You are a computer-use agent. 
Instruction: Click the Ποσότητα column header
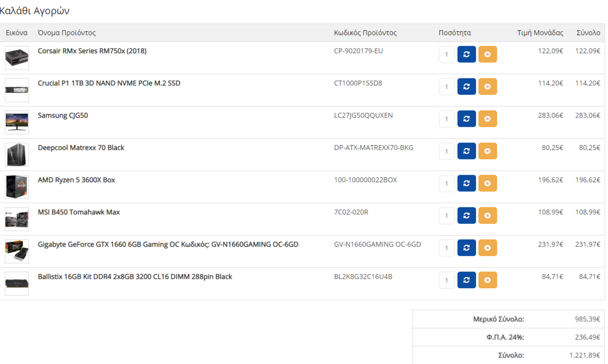(x=455, y=33)
